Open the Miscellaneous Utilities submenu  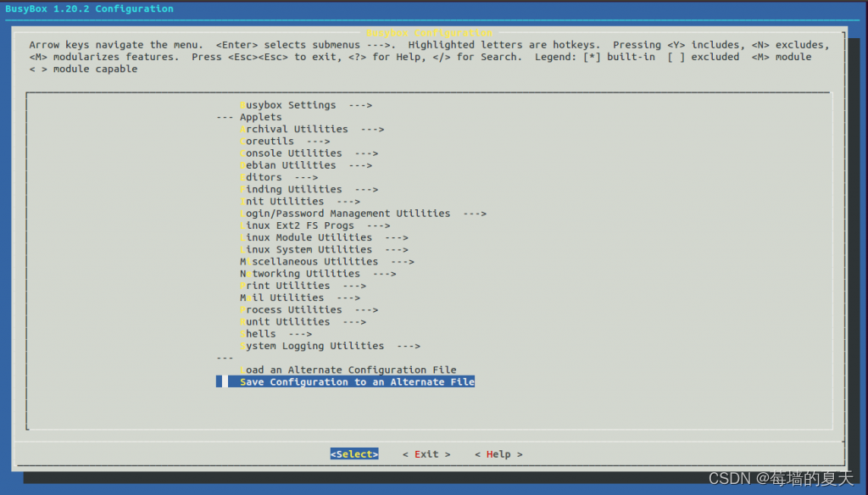click(x=309, y=261)
